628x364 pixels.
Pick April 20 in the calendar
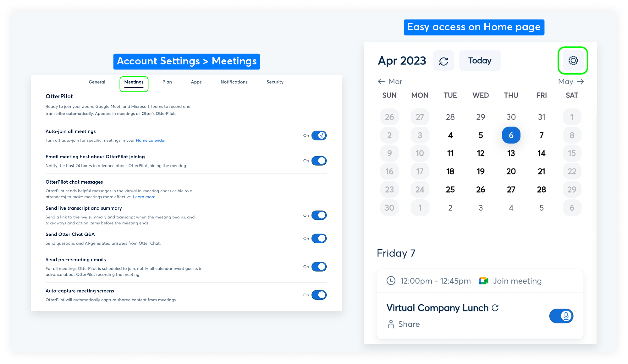click(511, 171)
